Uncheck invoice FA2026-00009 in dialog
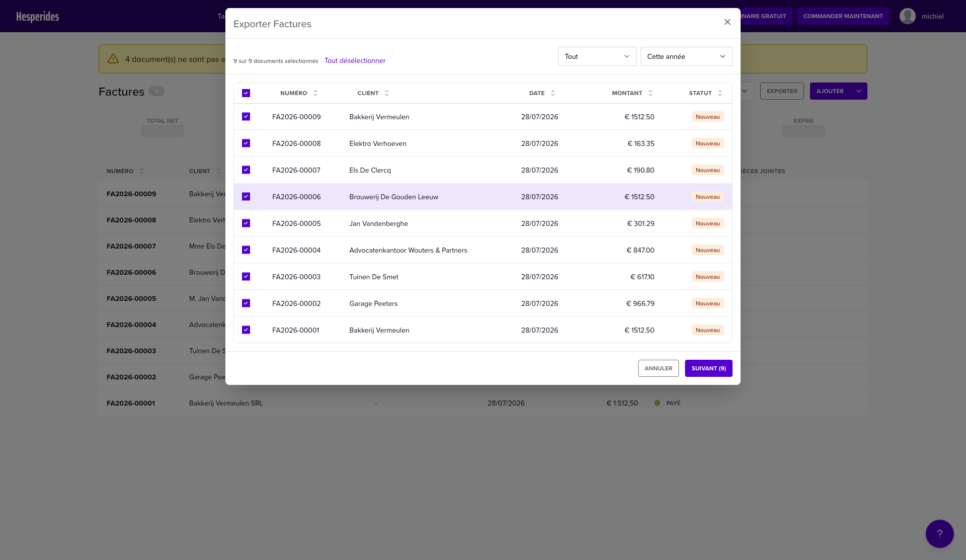The image size is (966, 560). [246, 117]
